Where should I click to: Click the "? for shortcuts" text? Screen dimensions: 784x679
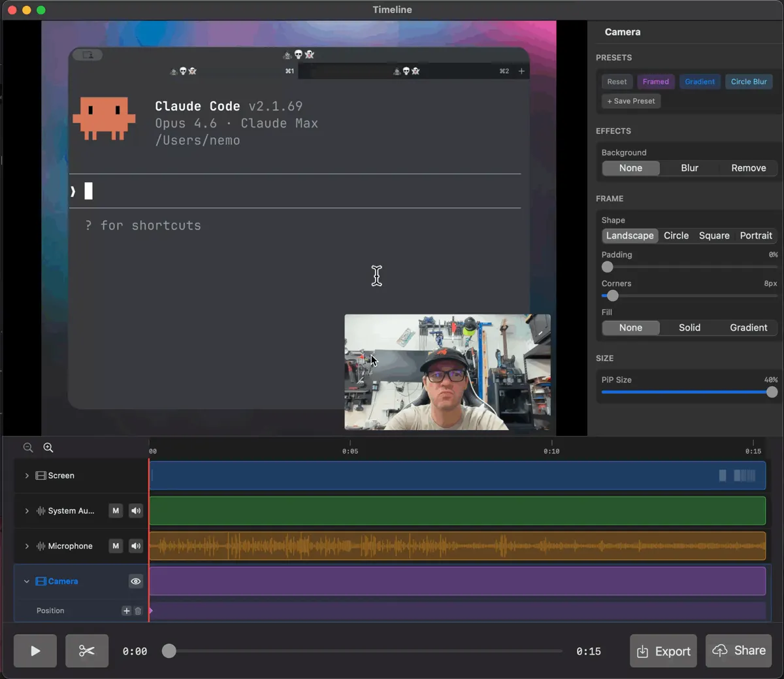pos(143,225)
